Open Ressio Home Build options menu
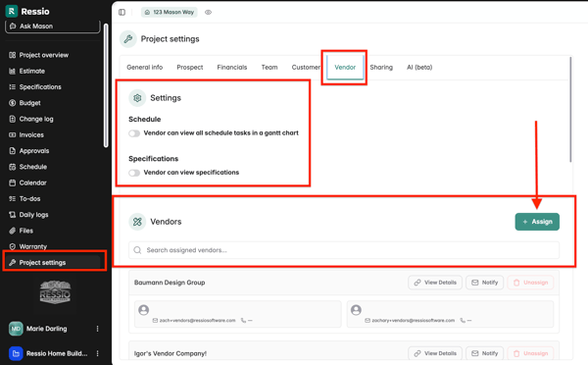 (x=97, y=353)
